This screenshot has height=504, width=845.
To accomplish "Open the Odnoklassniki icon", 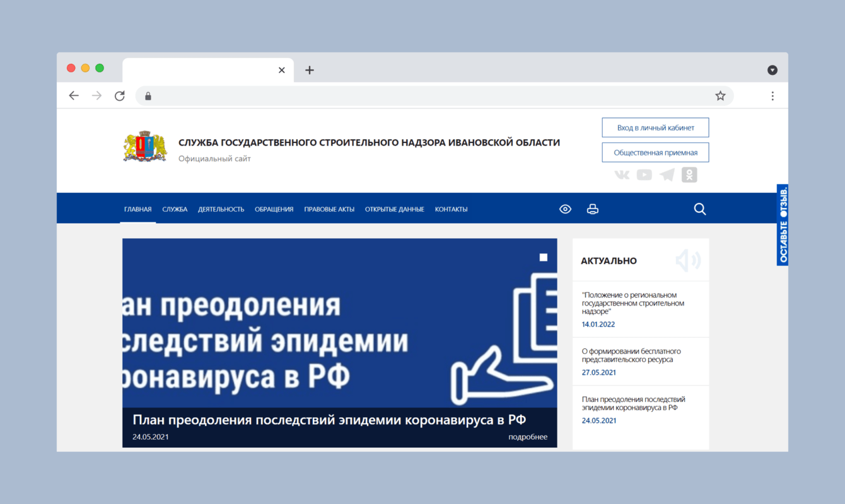I will 690,175.
